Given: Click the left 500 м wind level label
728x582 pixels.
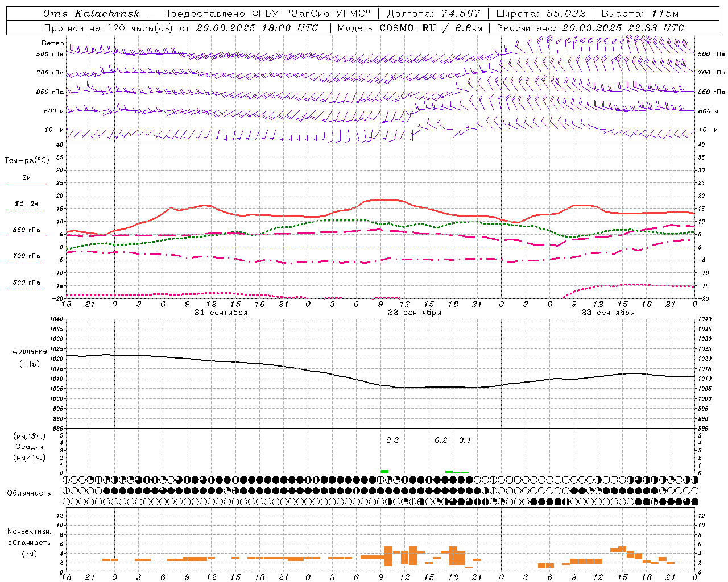Looking at the screenshot, I should (54, 111).
